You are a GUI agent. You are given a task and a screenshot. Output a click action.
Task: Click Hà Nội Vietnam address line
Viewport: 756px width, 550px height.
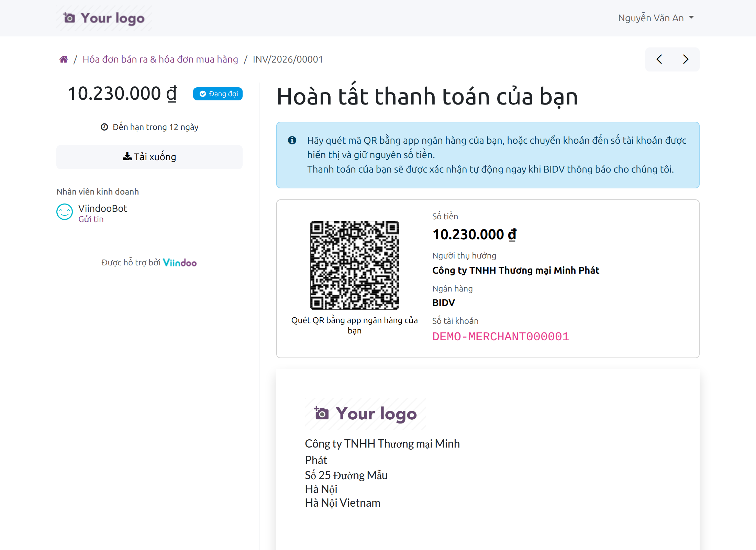343,503
